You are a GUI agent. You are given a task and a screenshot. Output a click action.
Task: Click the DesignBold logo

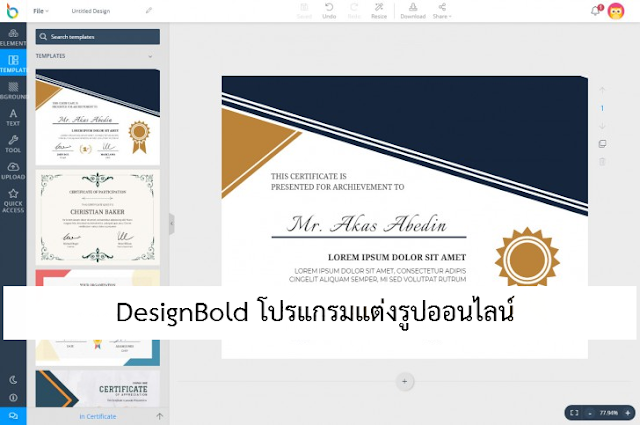(13, 11)
